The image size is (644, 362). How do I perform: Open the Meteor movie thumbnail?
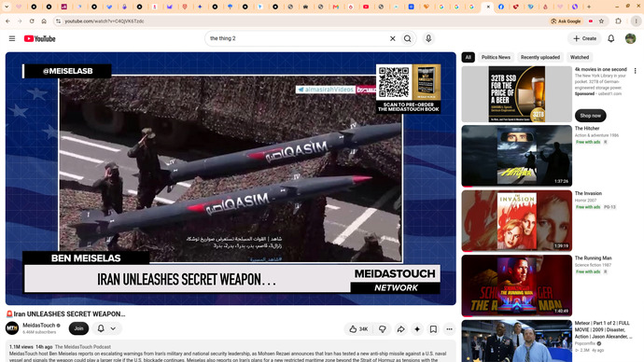click(x=517, y=341)
